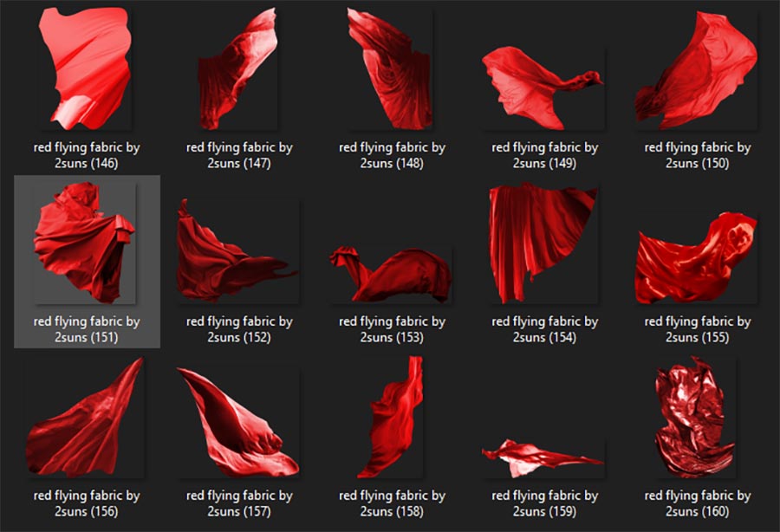Select thumbnail of red flying fabric (146)
The width and height of the screenshot is (780, 532).
click(x=86, y=68)
